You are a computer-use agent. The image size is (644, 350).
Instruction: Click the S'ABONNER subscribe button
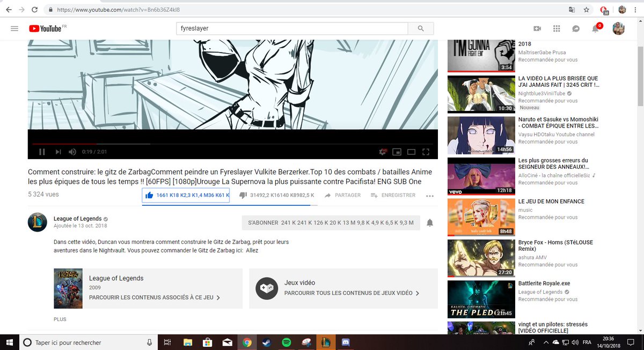(331, 222)
